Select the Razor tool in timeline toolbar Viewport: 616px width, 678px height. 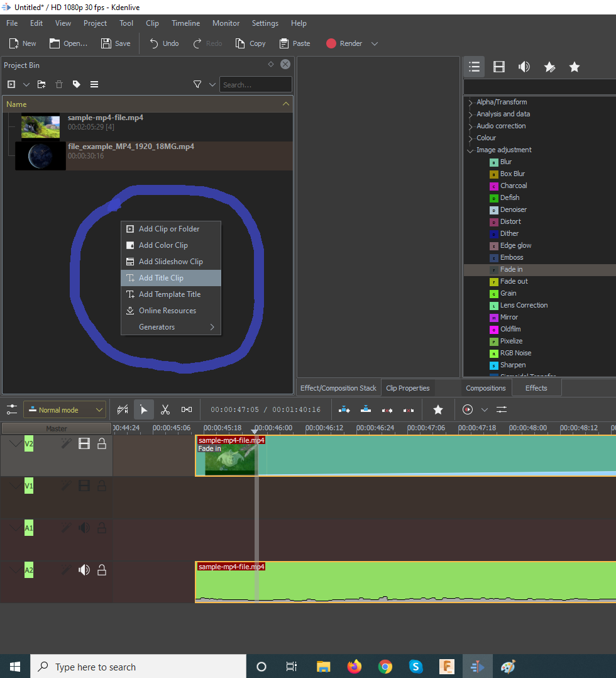tap(165, 410)
